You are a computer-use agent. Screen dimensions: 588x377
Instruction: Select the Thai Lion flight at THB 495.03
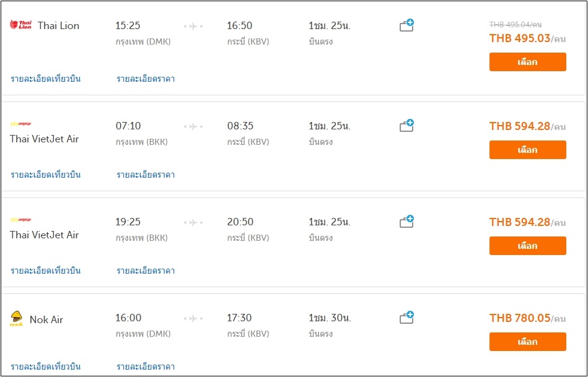(527, 62)
